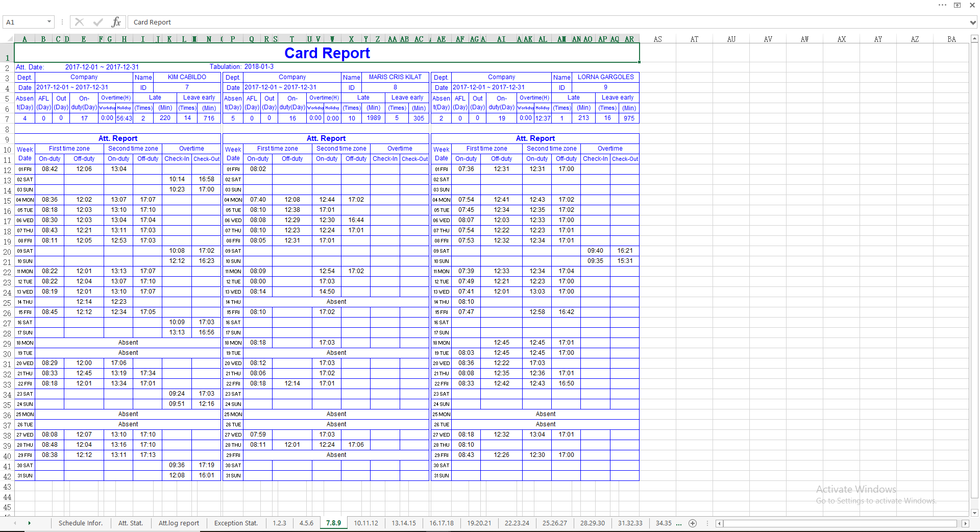This screenshot has width=980, height=532.
Task: Click the vertical scrollbar down arrow
Action: pos(974,513)
